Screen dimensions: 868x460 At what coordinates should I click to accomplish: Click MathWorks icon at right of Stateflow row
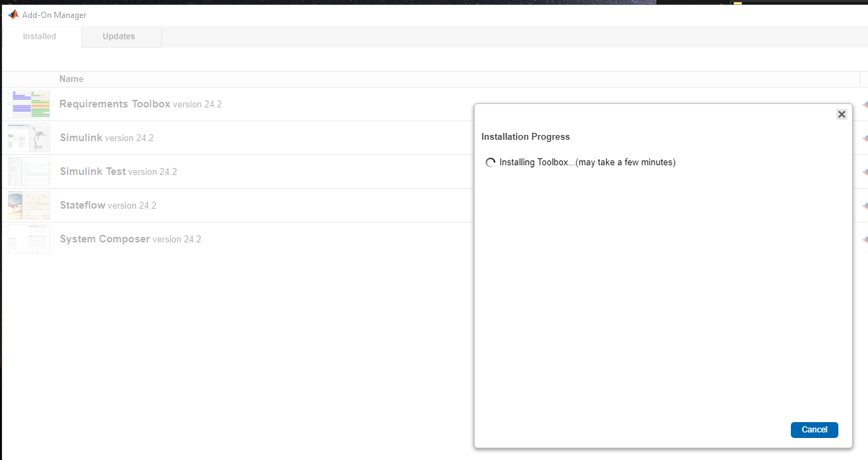tap(865, 205)
